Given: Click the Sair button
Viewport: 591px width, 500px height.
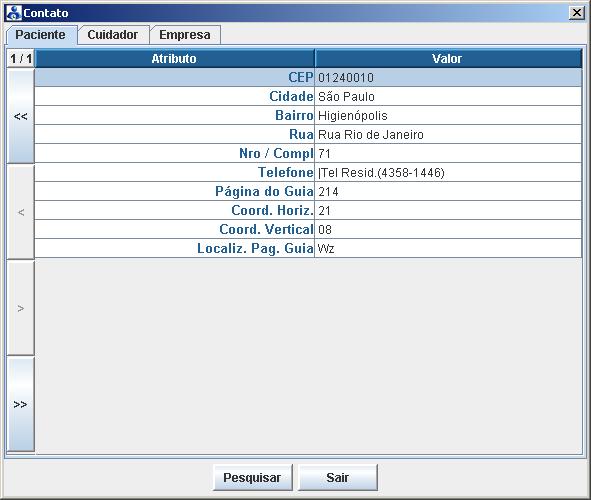Looking at the screenshot, I should point(338,477).
